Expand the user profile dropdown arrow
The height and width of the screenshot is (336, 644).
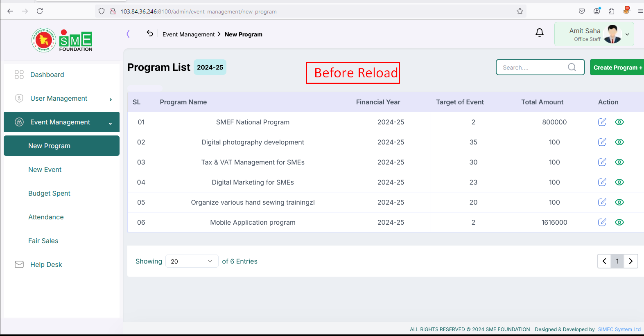click(627, 34)
